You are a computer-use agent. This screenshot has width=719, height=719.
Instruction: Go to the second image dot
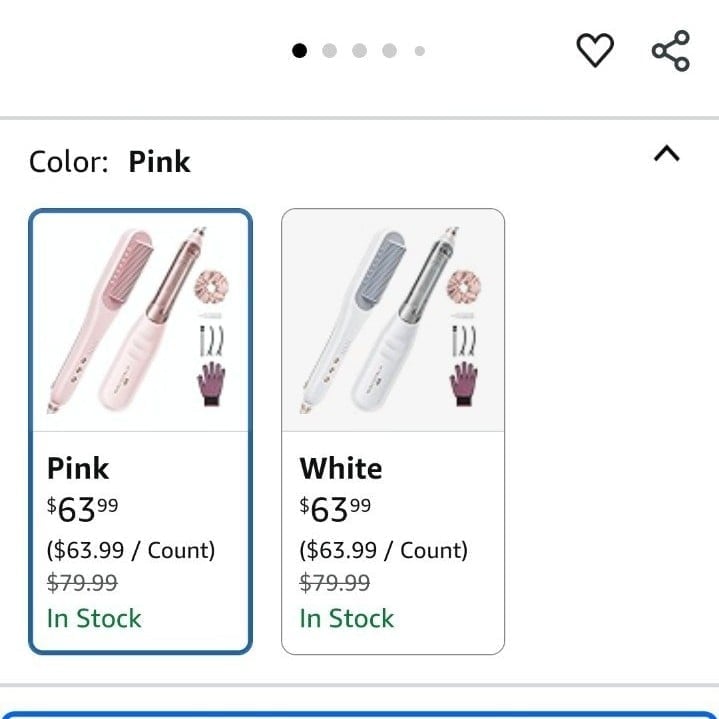(x=329, y=50)
